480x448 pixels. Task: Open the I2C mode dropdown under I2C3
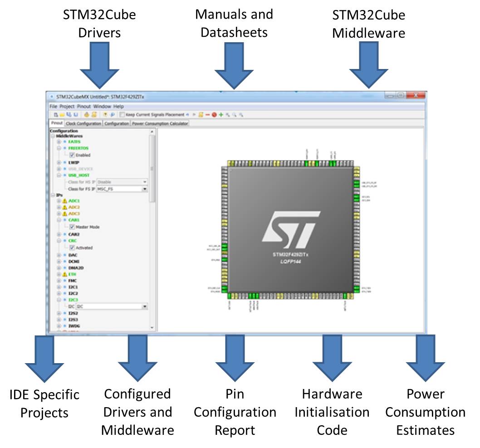(x=145, y=306)
